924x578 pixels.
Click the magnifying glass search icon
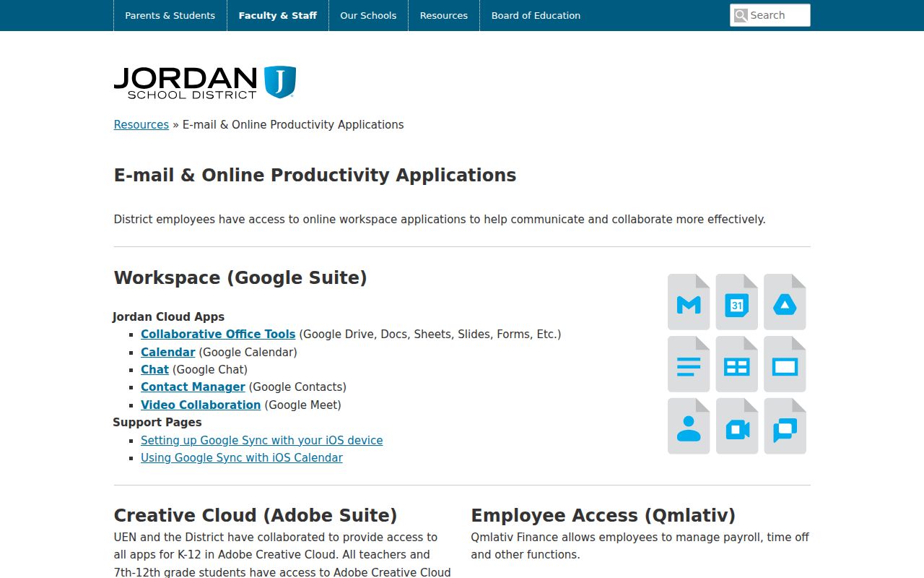point(741,15)
